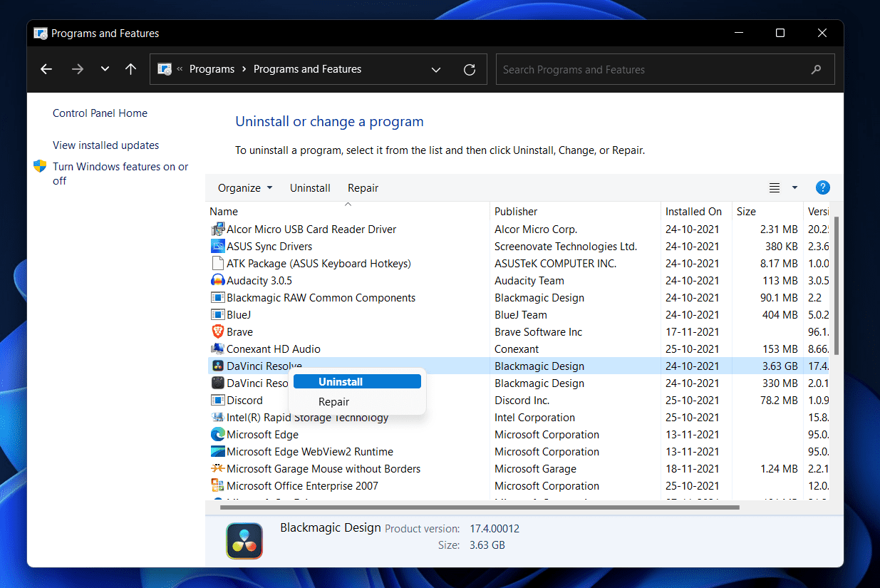880x588 pixels.
Task: Select the 78.2 MB size cell
Action: pos(779,401)
